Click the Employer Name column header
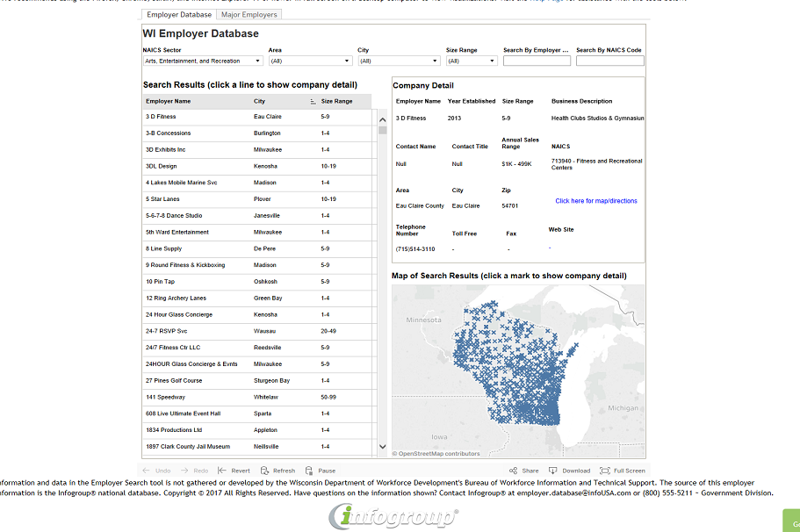 click(169, 102)
